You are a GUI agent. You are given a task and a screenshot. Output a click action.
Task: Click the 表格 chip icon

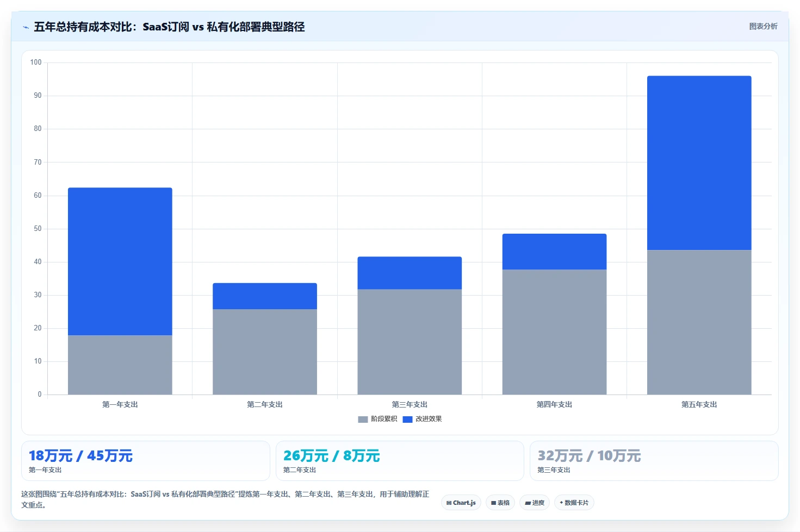pyautogui.click(x=493, y=503)
